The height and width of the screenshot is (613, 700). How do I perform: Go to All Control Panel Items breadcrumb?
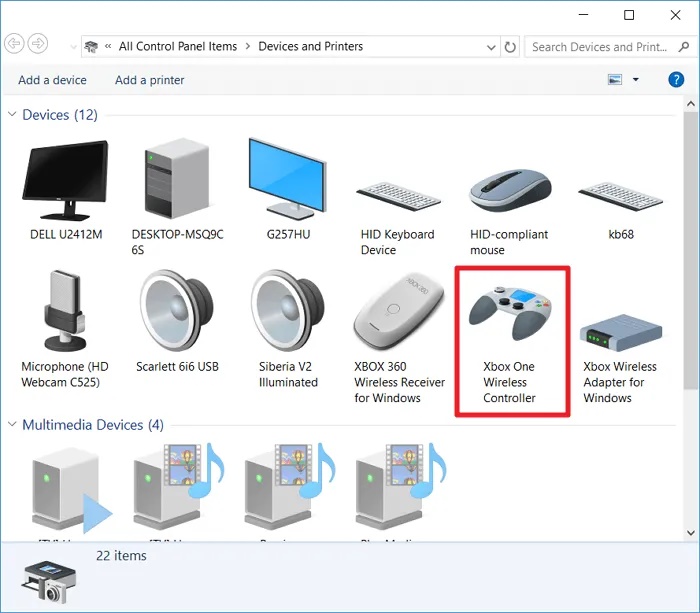click(178, 46)
